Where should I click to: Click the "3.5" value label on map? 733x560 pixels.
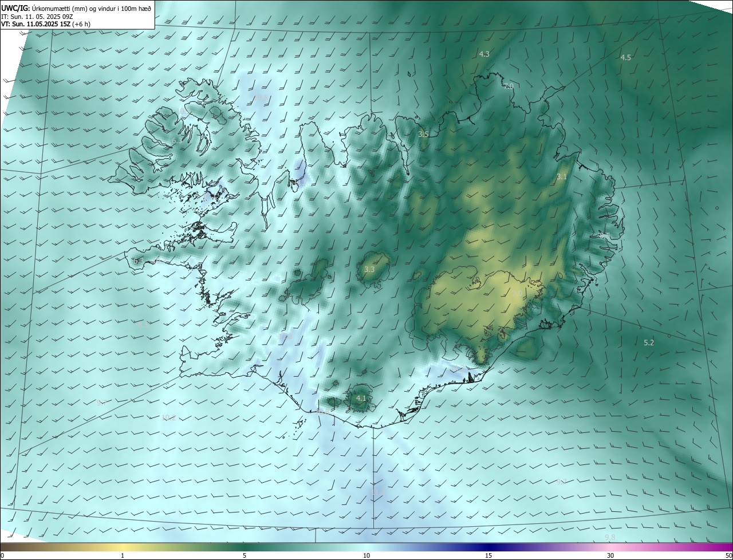pyautogui.click(x=423, y=134)
